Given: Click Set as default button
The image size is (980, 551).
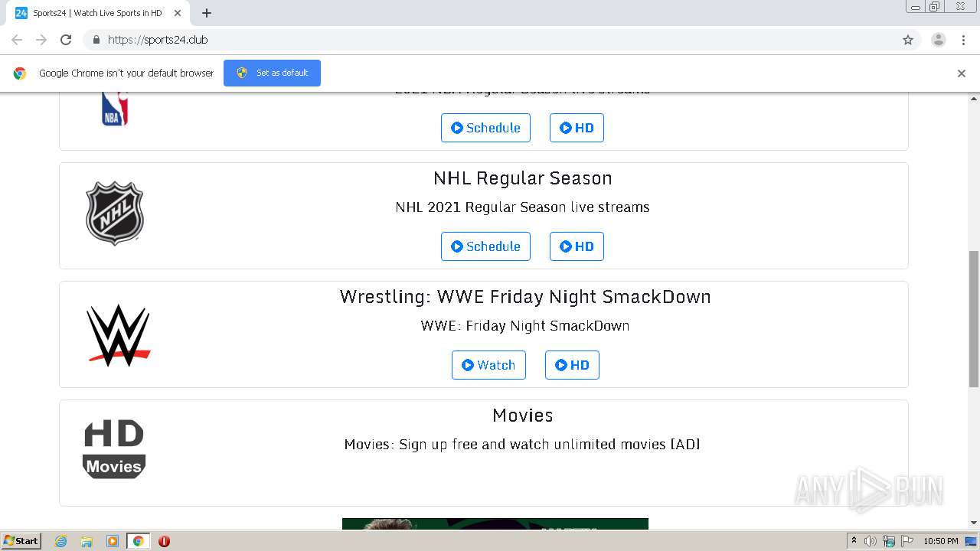Looking at the screenshot, I should coord(272,73).
